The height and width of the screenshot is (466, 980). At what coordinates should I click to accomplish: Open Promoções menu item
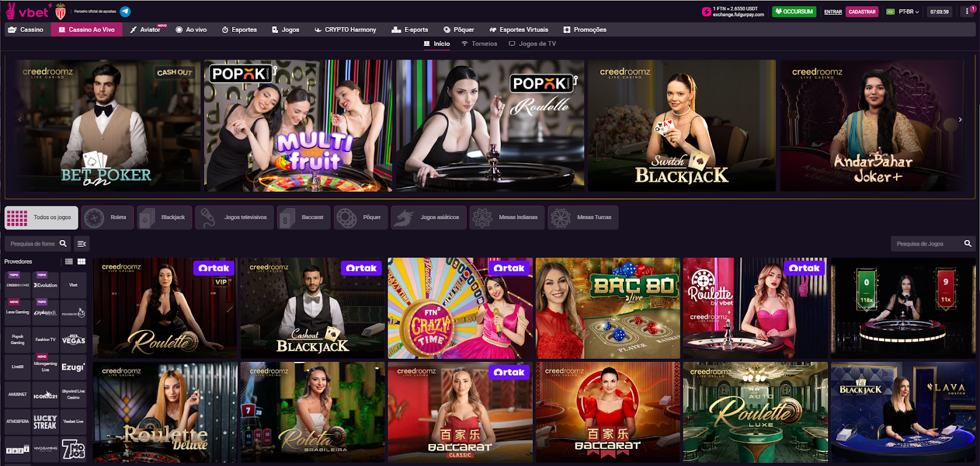(x=585, y=29)
